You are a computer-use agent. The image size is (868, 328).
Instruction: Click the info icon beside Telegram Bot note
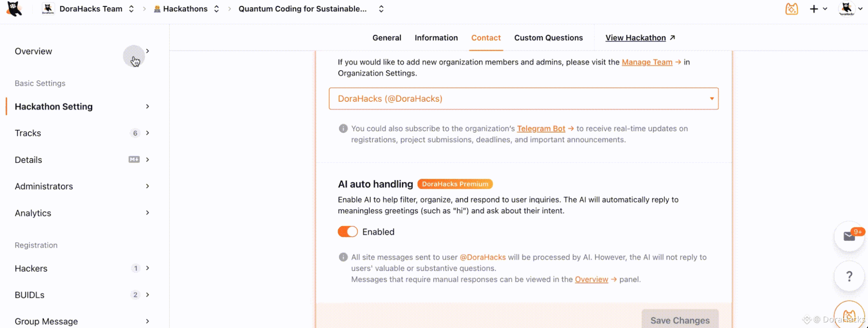coord(343,129)
